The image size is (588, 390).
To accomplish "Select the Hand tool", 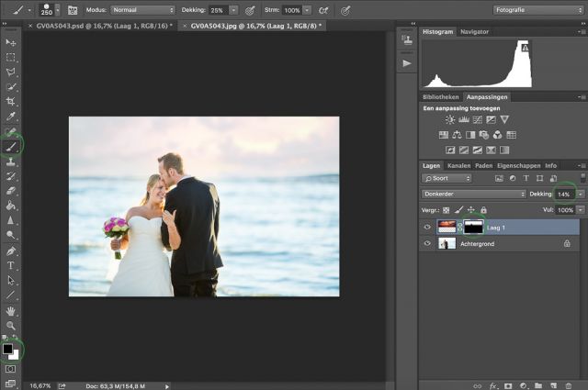I will pyautogui.click(x=10, y=310).
